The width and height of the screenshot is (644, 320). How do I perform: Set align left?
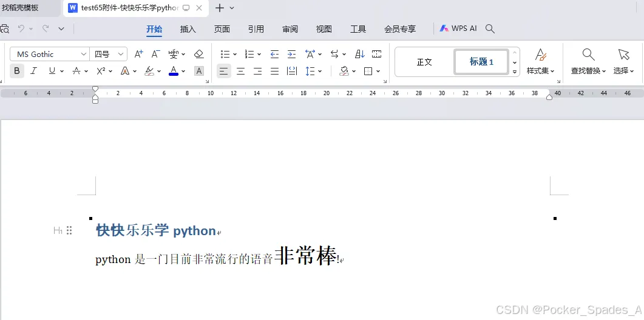point(223,71)
